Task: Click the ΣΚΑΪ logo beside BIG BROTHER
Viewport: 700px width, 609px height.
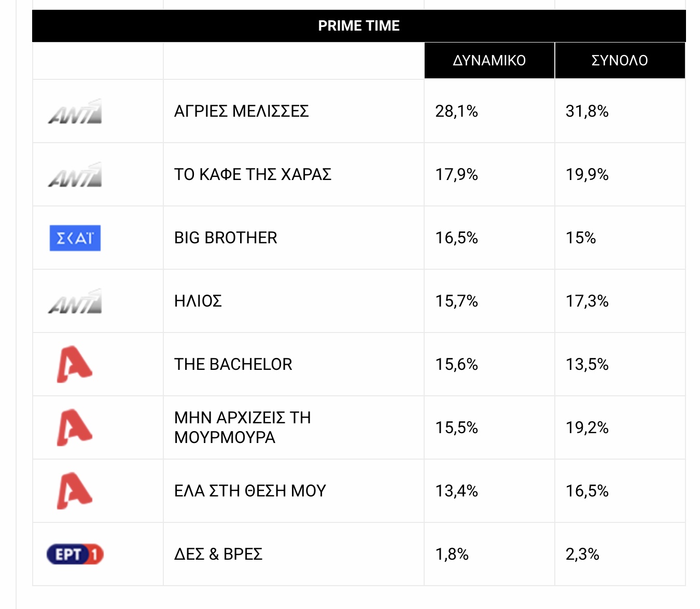Action: click(x=75, y=238)
